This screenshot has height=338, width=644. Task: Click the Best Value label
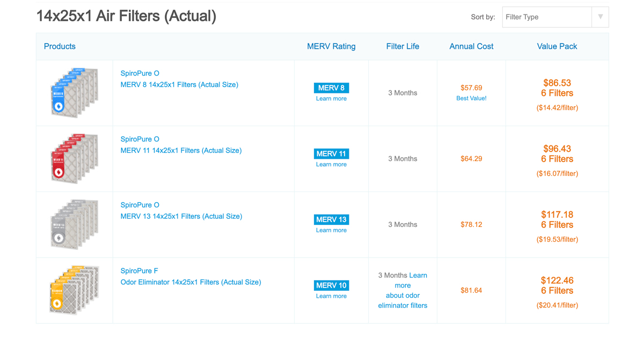tap(471, 98)
